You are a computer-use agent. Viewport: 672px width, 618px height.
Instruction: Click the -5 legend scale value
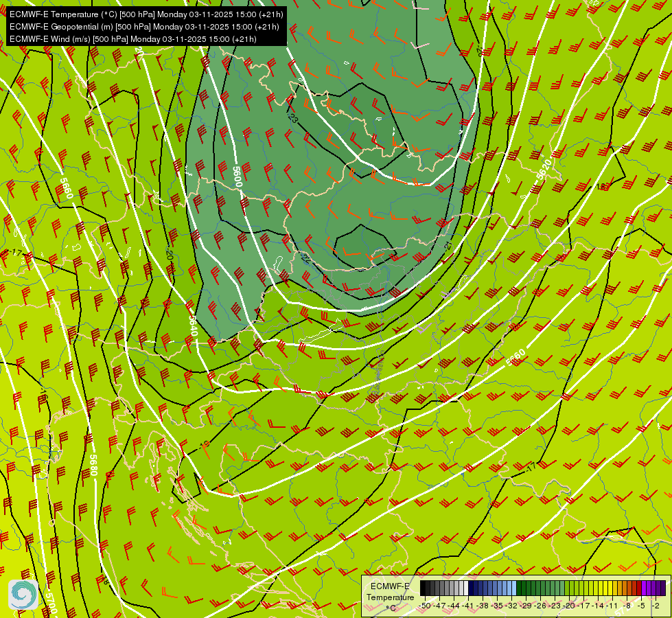(641, 606)
